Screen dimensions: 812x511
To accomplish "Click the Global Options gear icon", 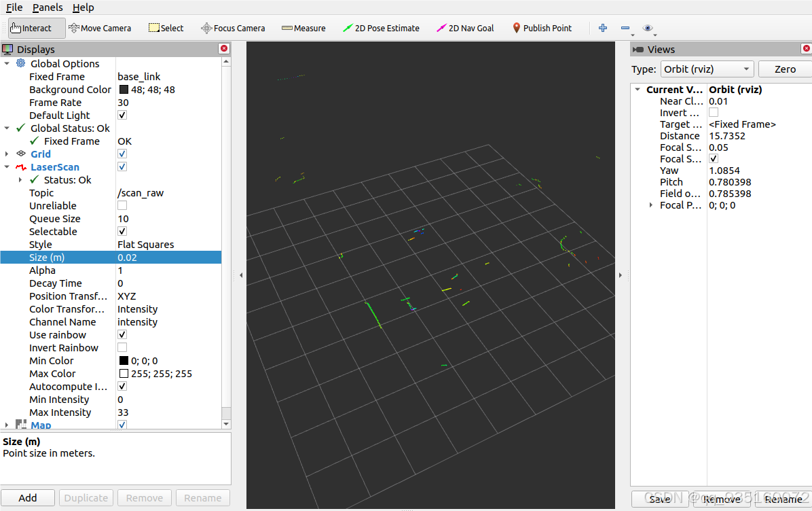I will pos(21,63).
